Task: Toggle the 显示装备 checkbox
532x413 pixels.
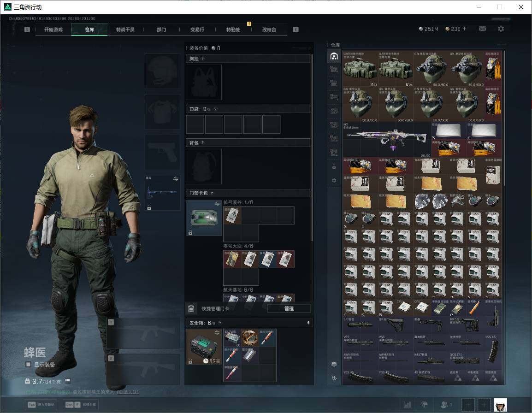Action: (x=28, y=365)
